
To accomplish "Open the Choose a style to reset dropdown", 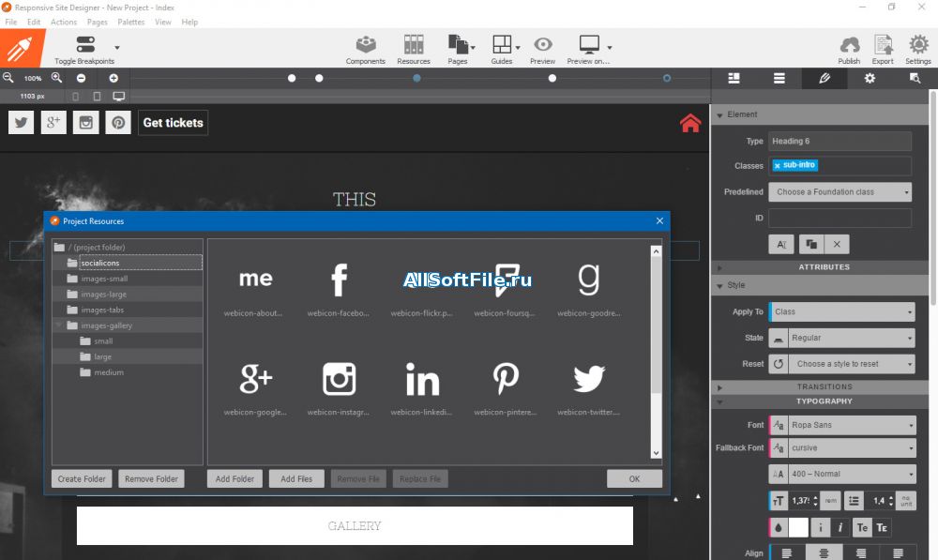I will click(852, 364).
